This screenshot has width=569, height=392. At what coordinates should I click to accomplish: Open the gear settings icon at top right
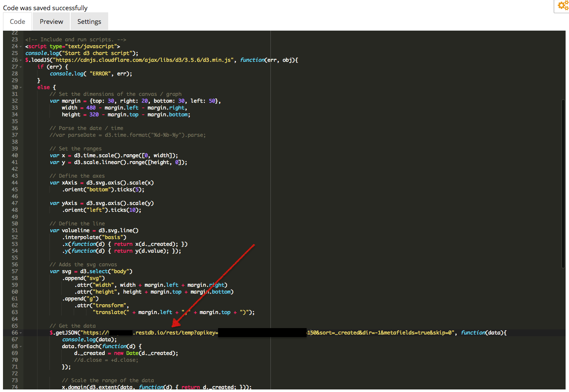click(x=563, y=6)
